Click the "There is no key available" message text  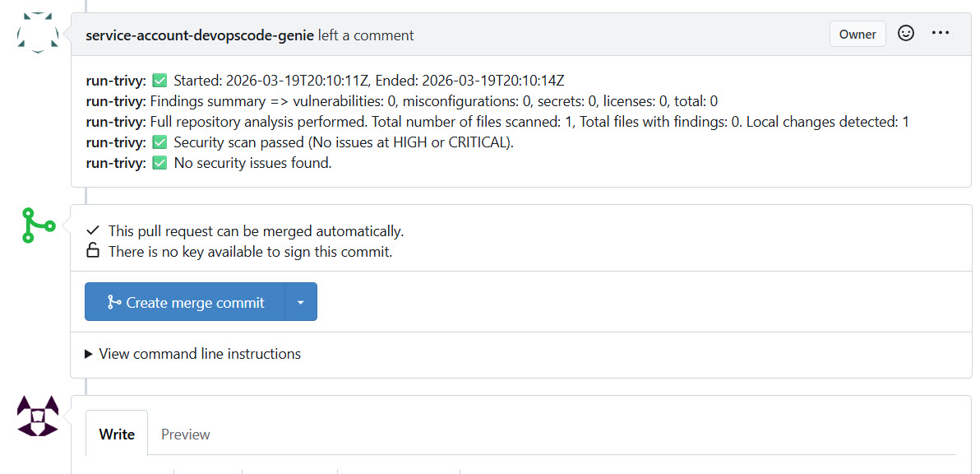250,252
